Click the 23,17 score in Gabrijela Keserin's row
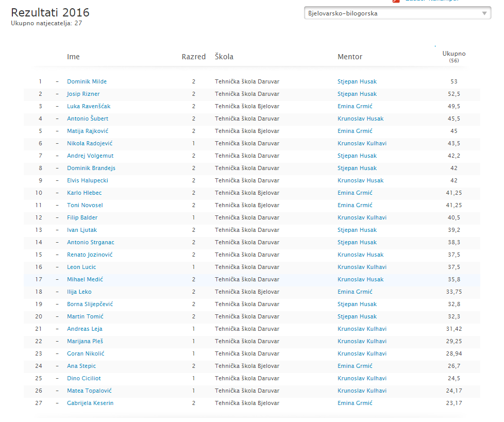 pyautogui.click(x=454, y=403)
